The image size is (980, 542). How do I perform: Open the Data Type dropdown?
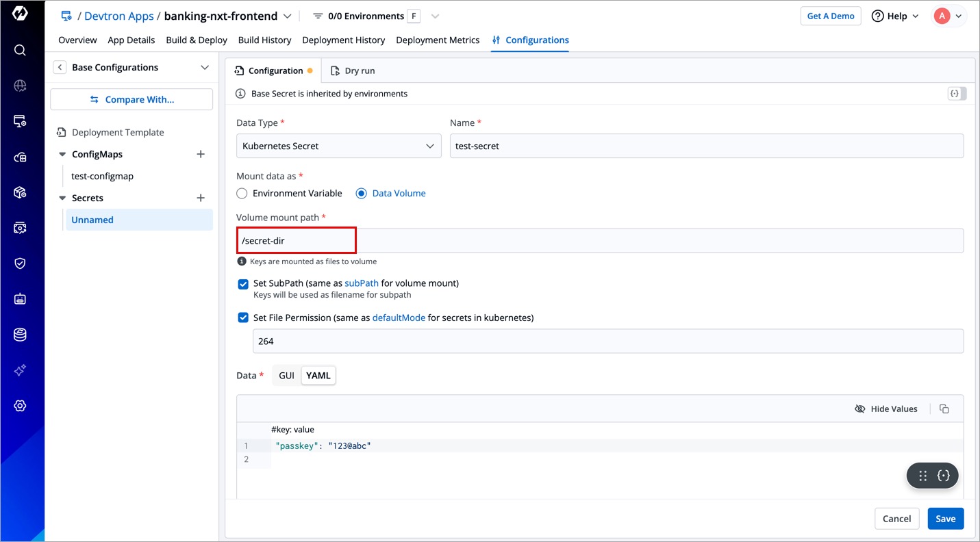pyautogui.click(x=338, y=146)
